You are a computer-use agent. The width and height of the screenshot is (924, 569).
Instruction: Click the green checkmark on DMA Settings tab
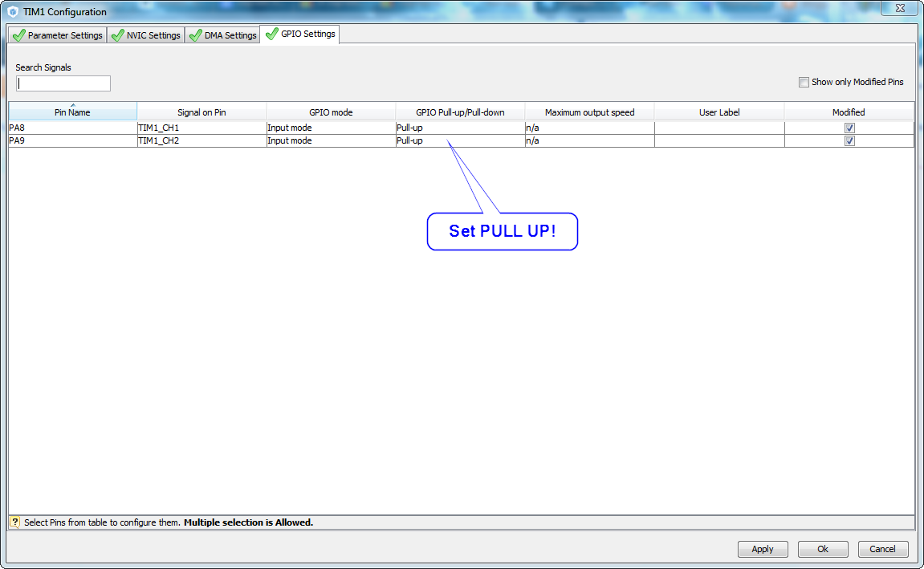193,35
